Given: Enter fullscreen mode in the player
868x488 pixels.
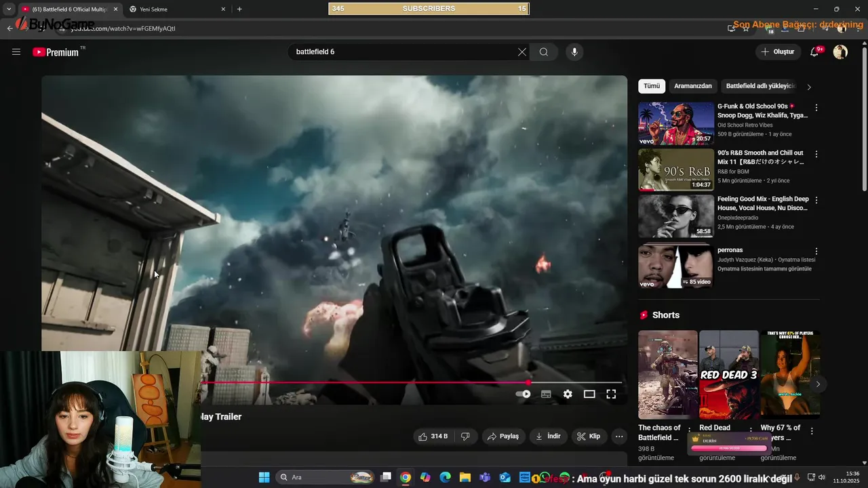Looking at the screenshot, I should tap(611, 394).
